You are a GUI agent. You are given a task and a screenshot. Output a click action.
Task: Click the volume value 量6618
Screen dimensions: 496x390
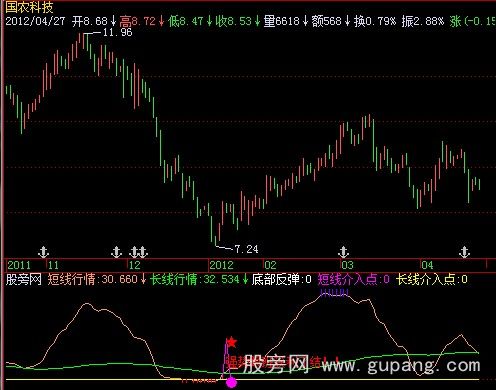click(x=282, y=22)
